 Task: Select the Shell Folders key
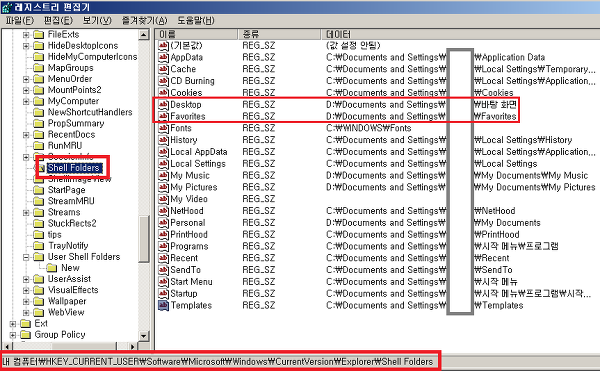click(x=73, y=168)
